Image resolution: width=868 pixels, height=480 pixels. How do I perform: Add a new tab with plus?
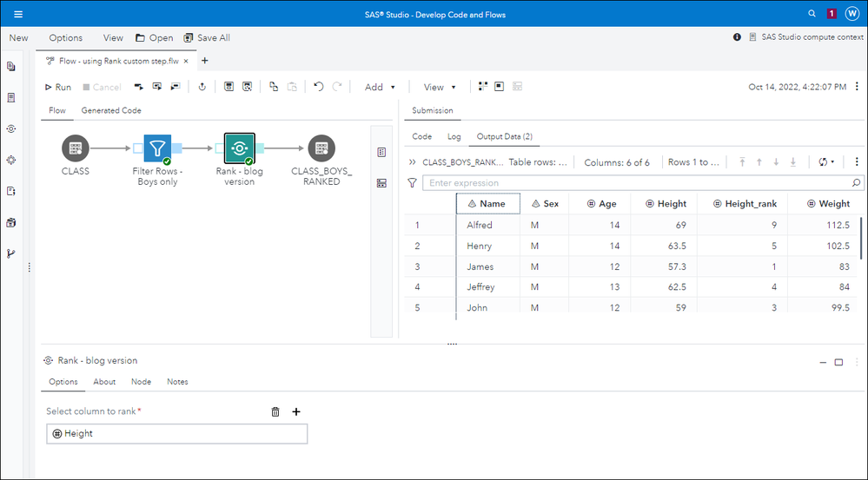click(204, 61)
